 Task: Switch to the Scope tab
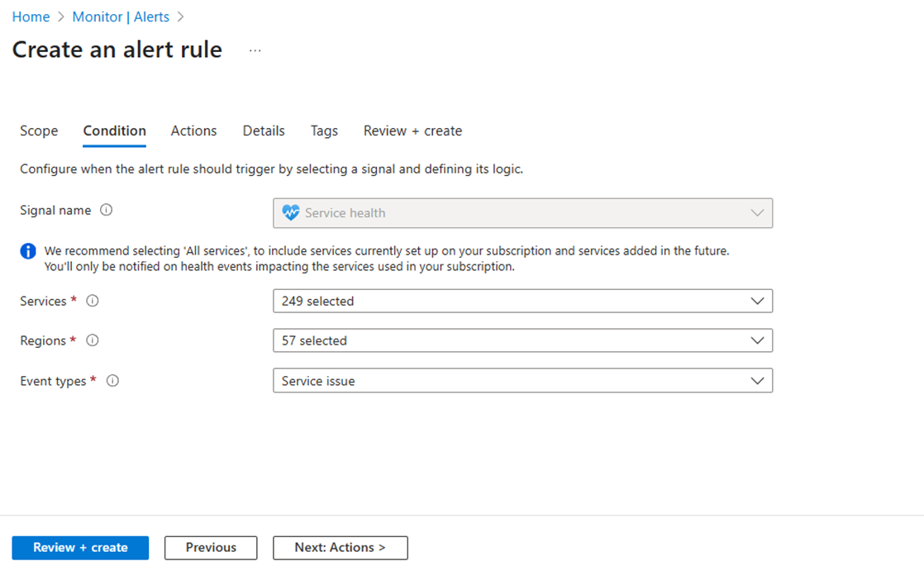coord(38,131)
